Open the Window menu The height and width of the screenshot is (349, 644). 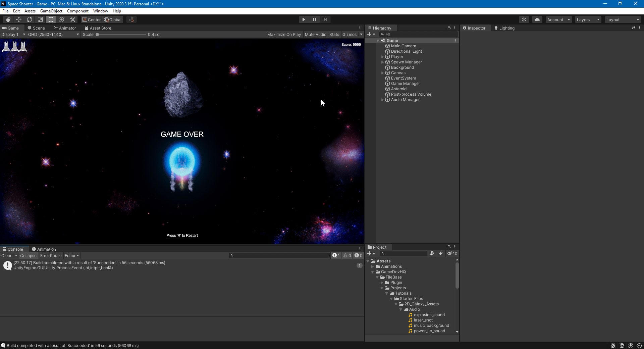coord(100,11)
